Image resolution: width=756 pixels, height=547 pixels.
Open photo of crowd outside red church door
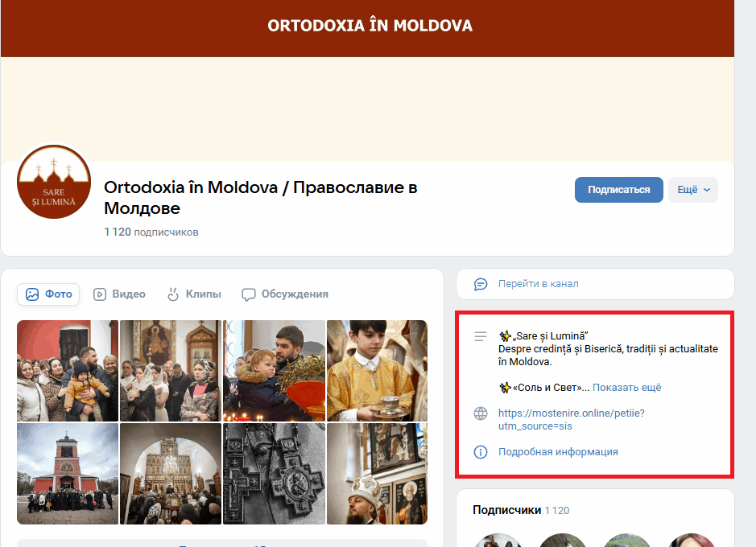[x=68, y=371]
